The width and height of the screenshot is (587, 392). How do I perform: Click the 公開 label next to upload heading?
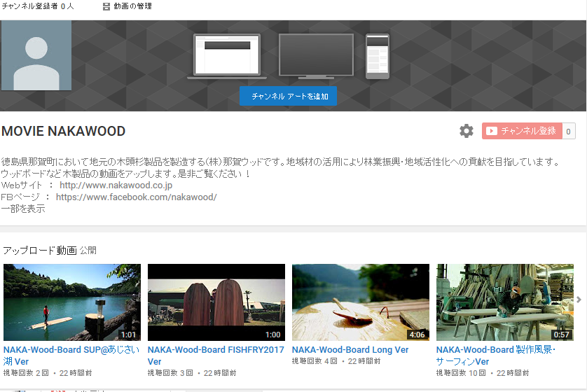click(88, 250)
